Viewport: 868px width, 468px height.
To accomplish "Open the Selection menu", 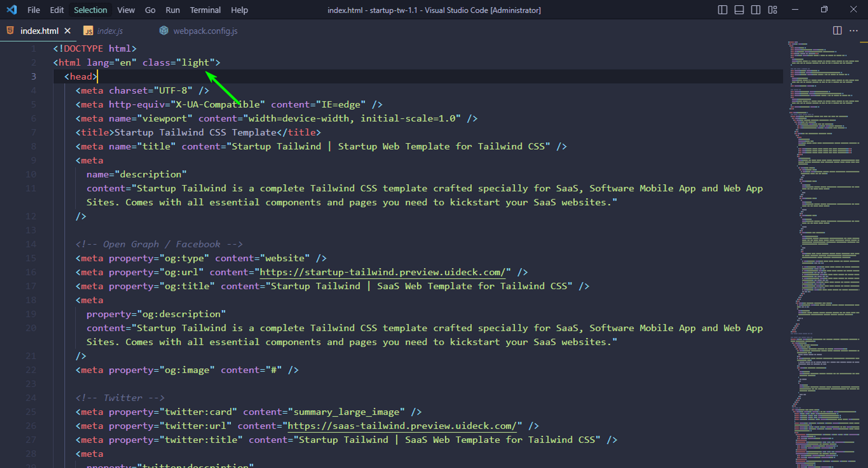I will (90, 10).
